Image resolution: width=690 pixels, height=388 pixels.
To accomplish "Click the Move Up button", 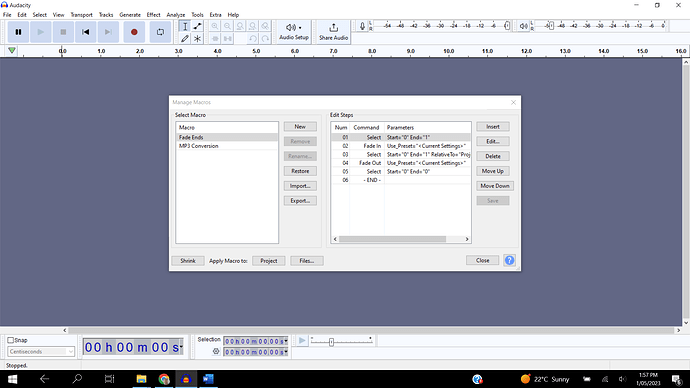I will pos(493,171).
